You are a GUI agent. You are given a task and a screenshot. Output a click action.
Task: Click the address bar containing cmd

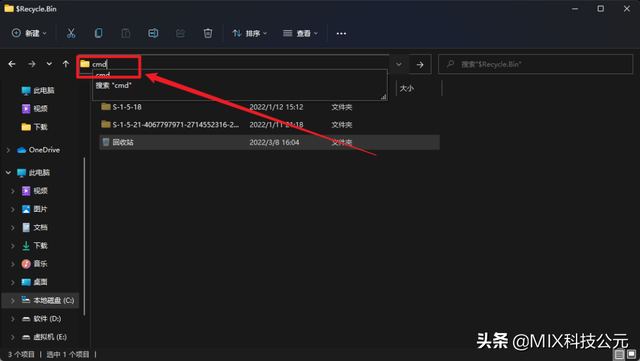233,64
